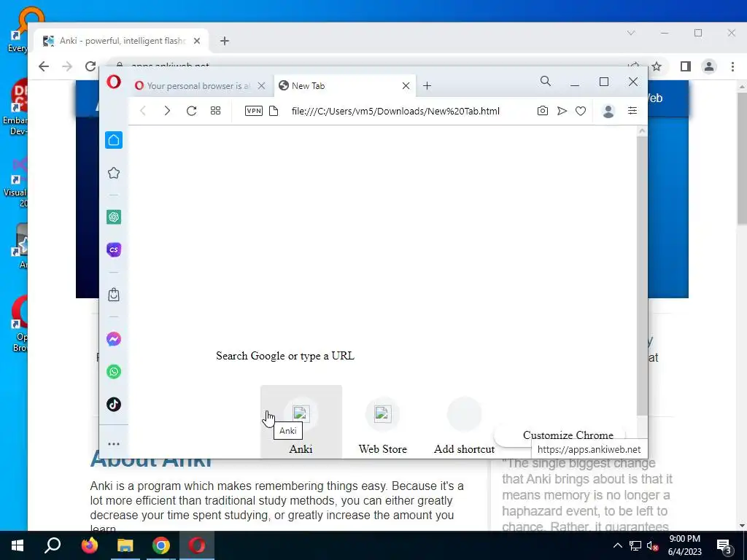Open TikTok in the Opera sidebar

pos(113,404)
